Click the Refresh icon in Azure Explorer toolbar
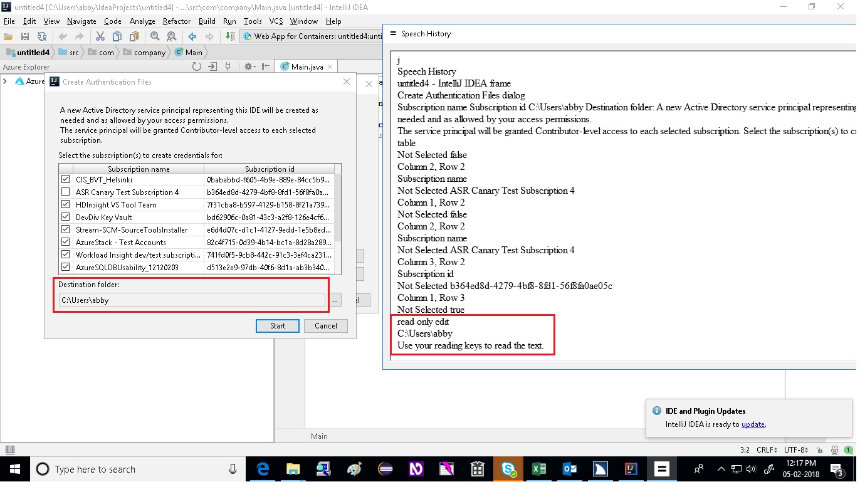860x504 pixels. point(196,66)
